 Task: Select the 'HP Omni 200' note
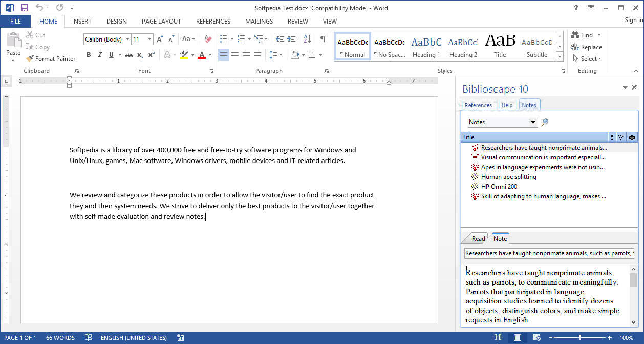coord(499,187)
